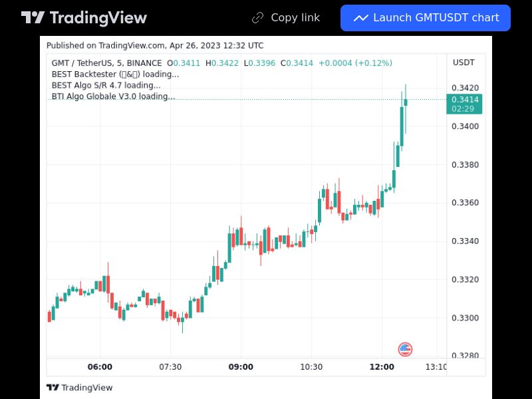Image resolution: width=532 pixels, height=399 pixels.
Task: Click the 12:00 time axis label
Action: [x=382, y=367]
